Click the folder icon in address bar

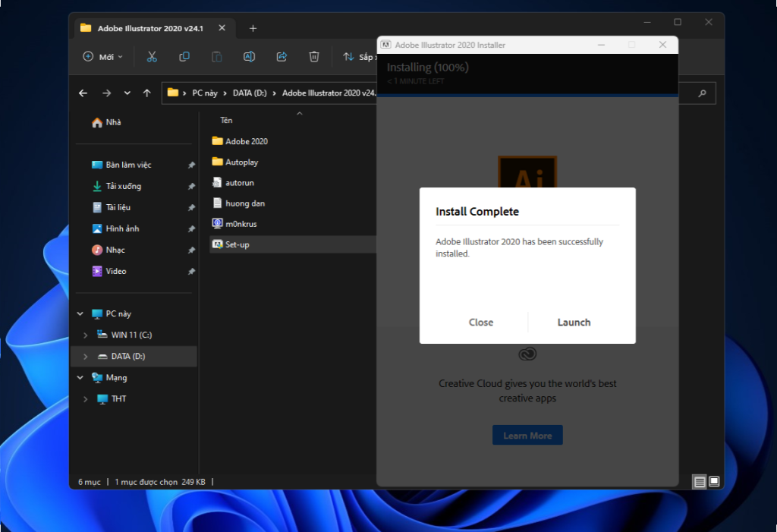click(x=172, y=93)
